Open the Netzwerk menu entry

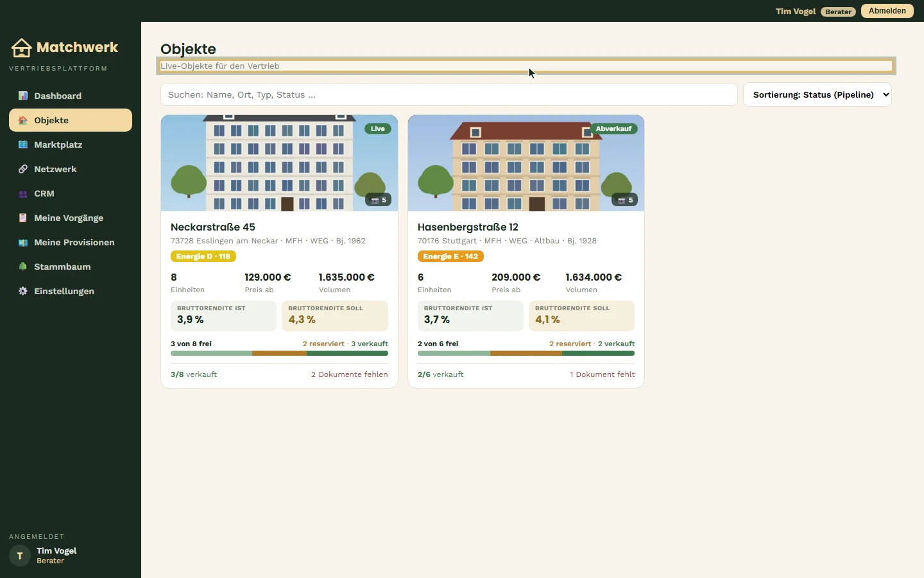point(71,169)
